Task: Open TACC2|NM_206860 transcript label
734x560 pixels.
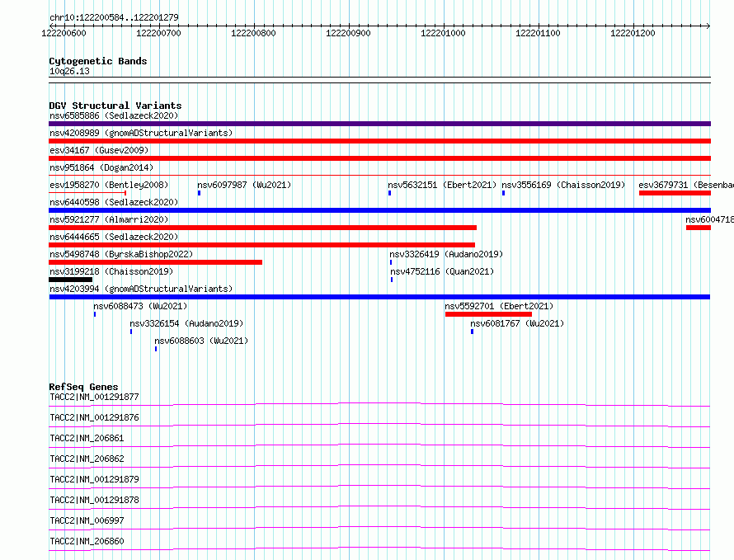Action: (87, 541)
